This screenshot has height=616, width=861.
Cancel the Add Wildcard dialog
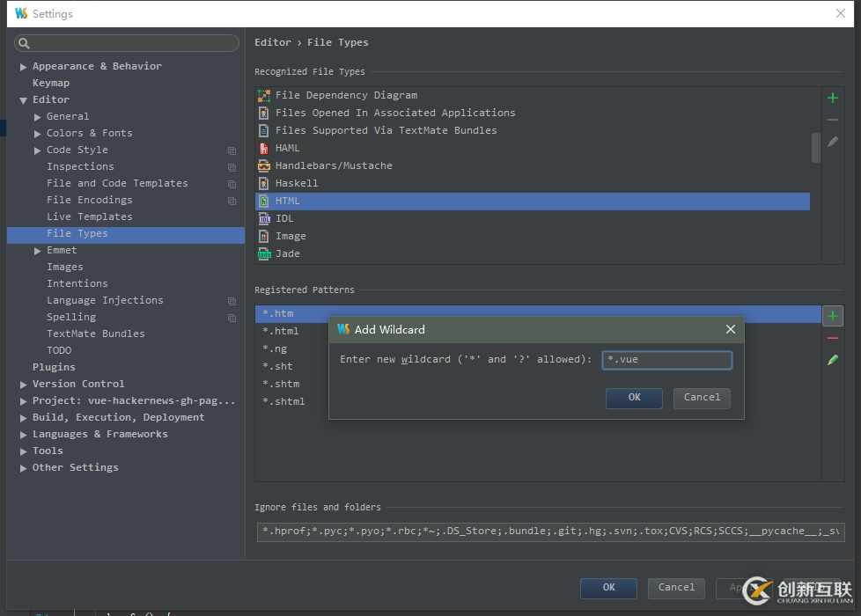(702, 398)
